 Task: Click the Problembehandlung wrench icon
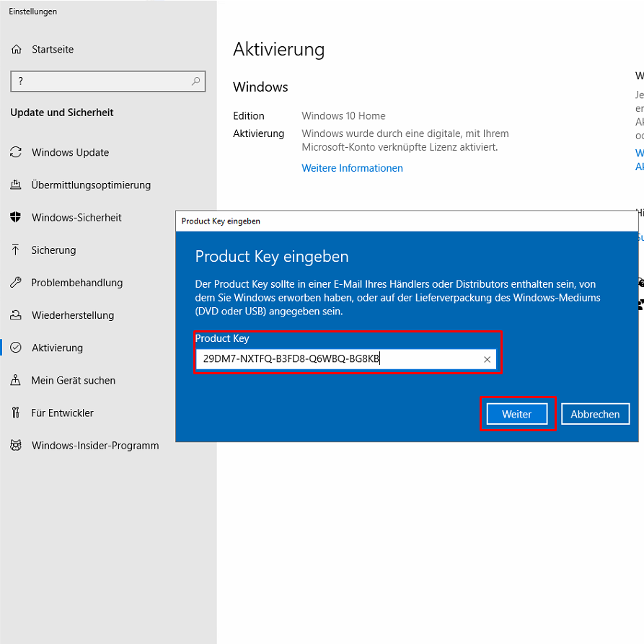[16, 283]
